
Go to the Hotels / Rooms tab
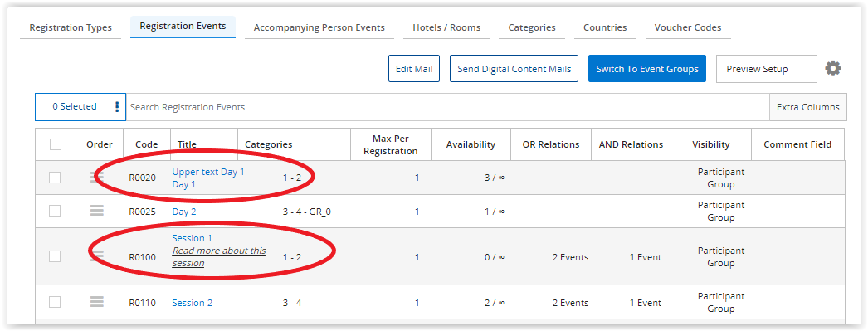pos(446,27)
